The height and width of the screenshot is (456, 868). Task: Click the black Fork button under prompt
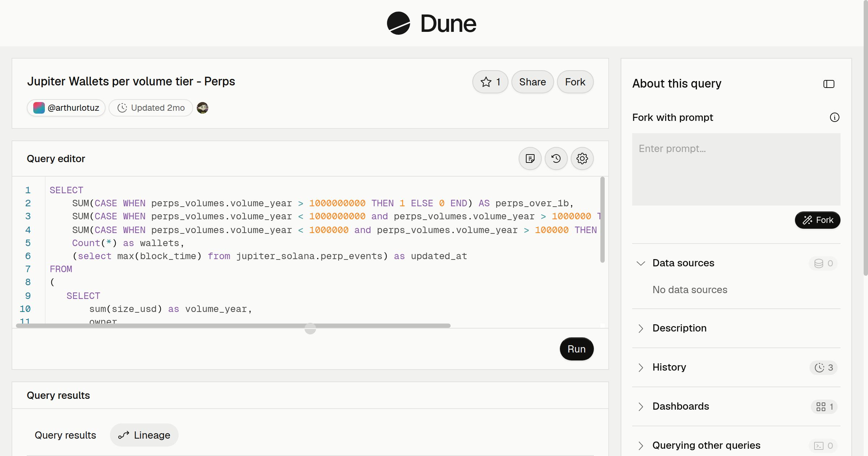click(x=817, y=220)
